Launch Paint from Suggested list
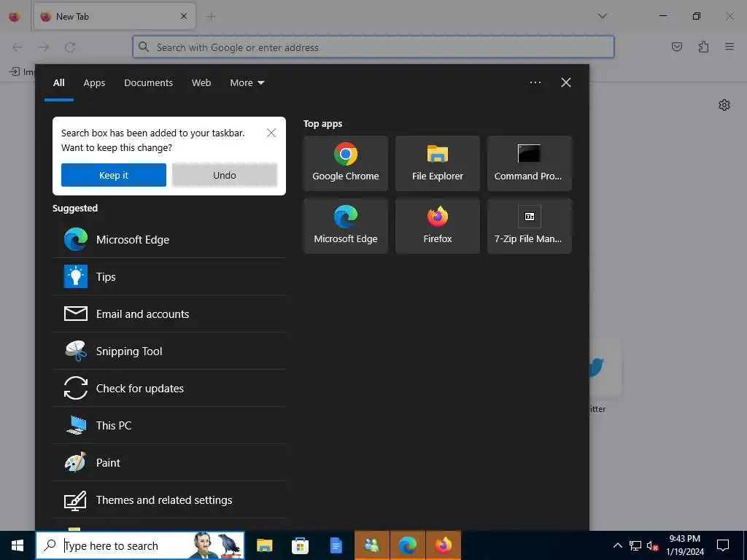The height and width of the screenshot is (560, 747). (x=169, y=462)
